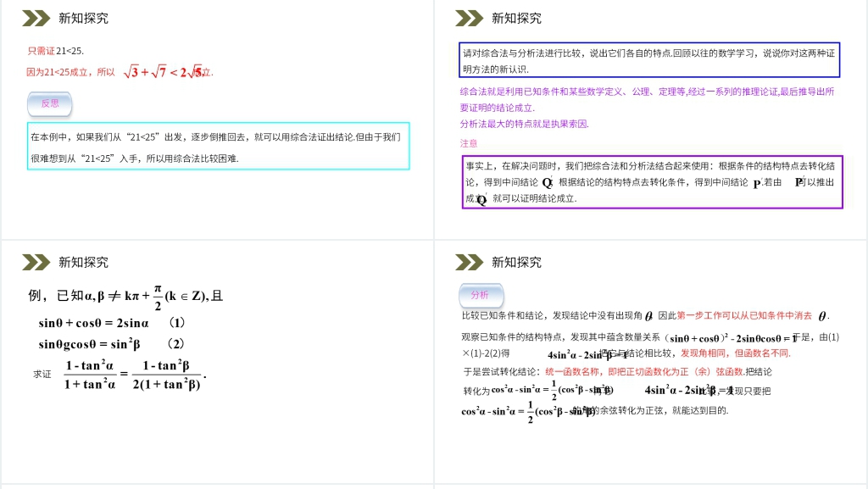Click the cyan-bordered 在本例中 reflection box
Viewport: 868px width, 489px height.
pos(217,146)
